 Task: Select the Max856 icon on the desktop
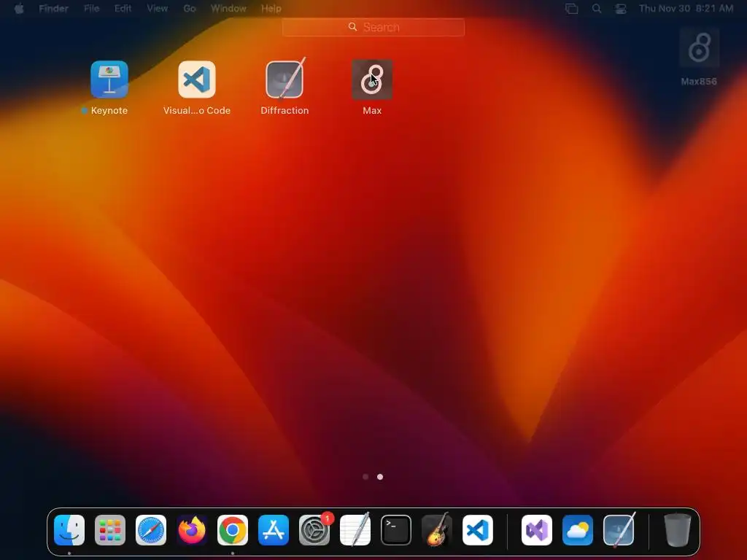coord(699,48)
